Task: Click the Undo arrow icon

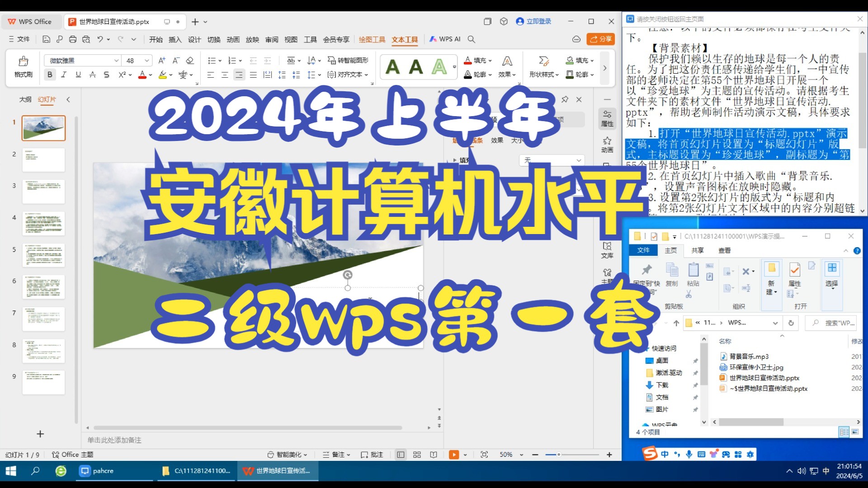Action: pos(100,39)
